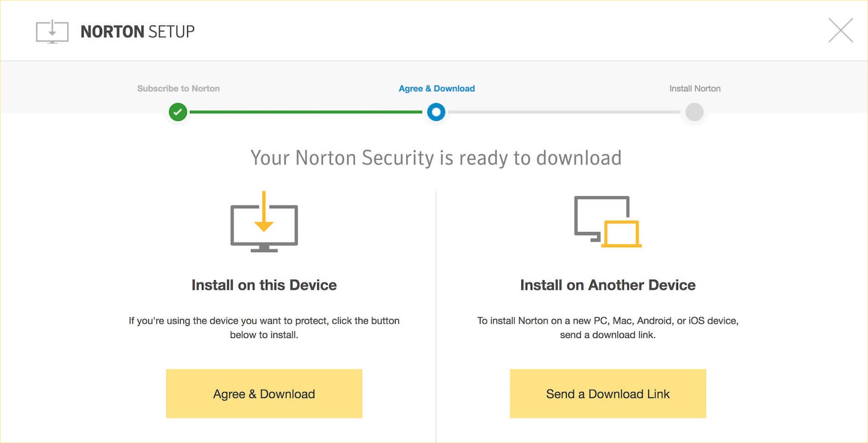Viewport: 868px width, 443px height.
Task: Close the Norton Setup dialog
Action: point(840,30)
